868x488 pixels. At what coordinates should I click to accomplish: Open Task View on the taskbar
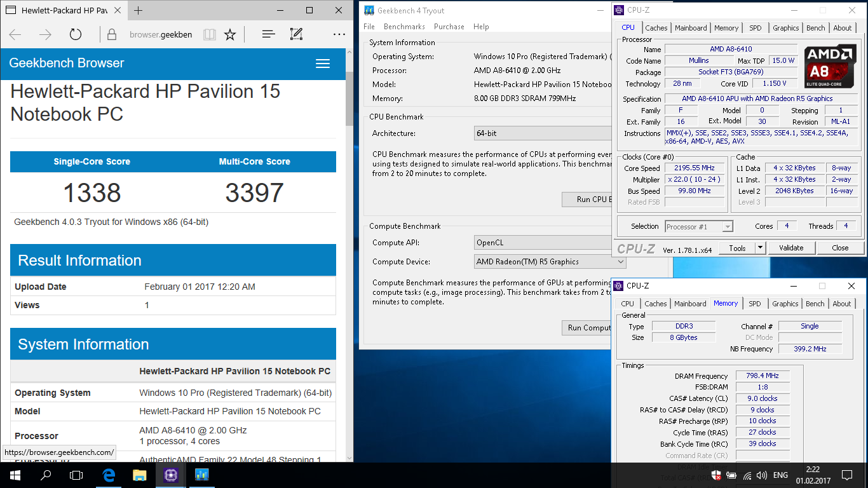click(76, 475)
